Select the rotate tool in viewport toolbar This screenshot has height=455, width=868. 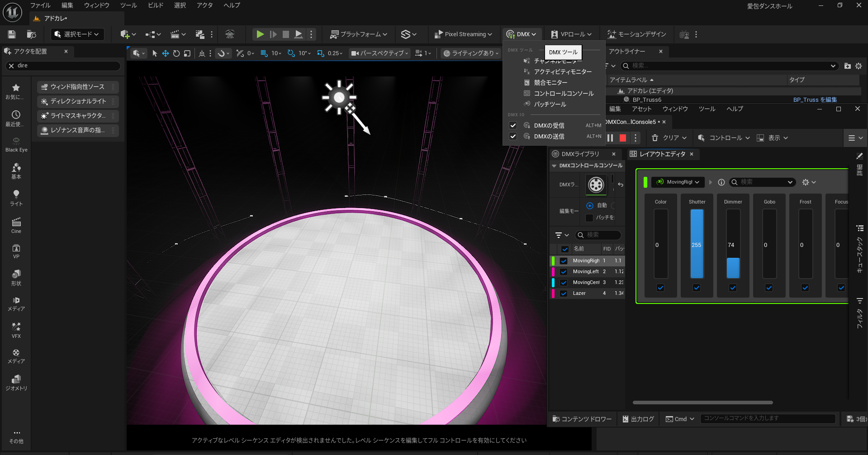pyautogui.click(x=176, y=53)
